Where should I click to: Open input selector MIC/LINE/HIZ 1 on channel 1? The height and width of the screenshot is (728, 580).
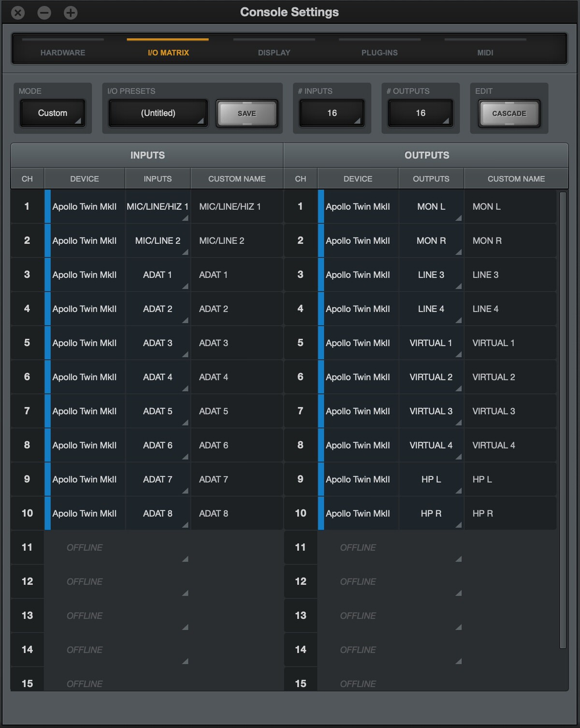(158, 207)
